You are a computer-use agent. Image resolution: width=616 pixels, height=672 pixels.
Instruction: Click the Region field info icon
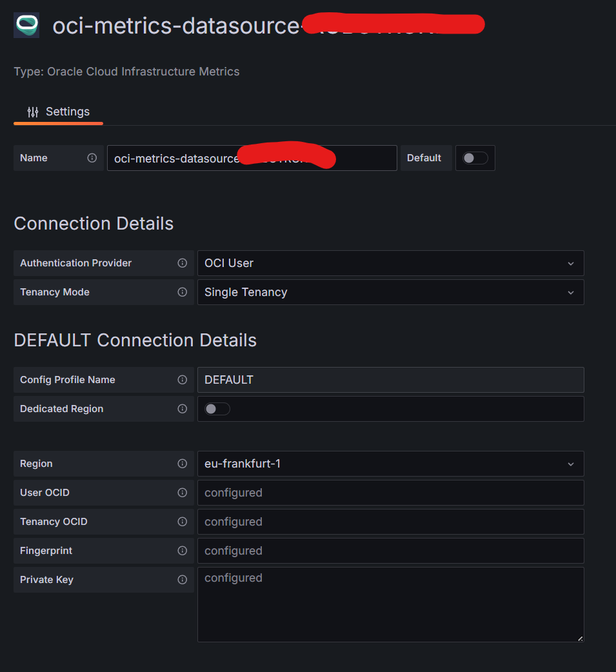[x=182, y=464]
